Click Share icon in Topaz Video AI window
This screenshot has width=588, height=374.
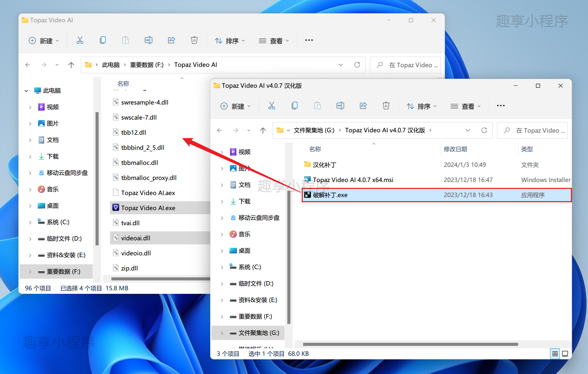pos(172,40)
